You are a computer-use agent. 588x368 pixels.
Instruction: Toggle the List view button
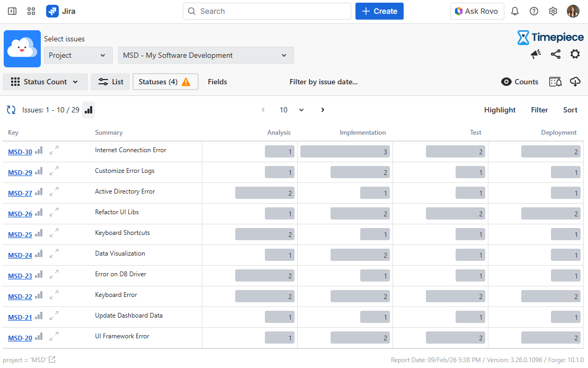pyautogui.click(x=110, y=82)
